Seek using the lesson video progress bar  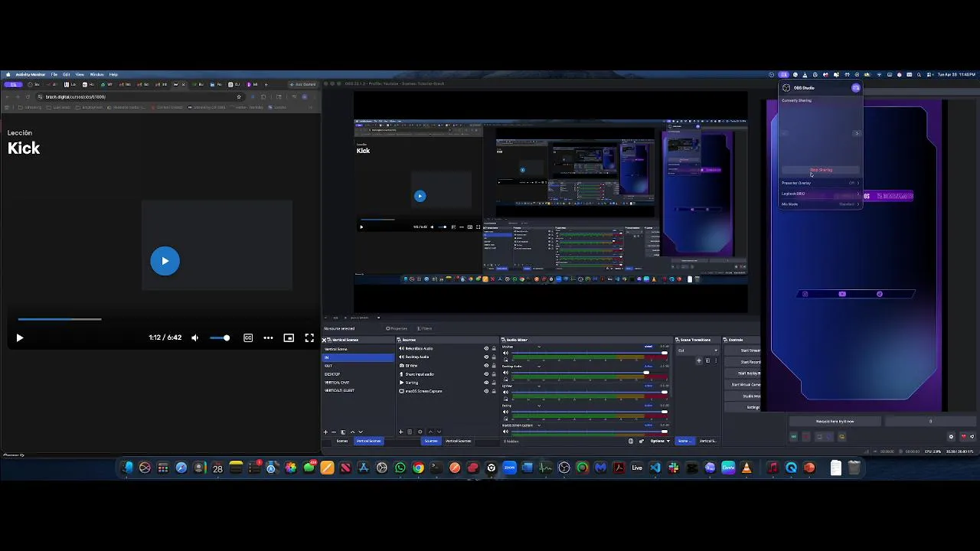pos(60,319)
